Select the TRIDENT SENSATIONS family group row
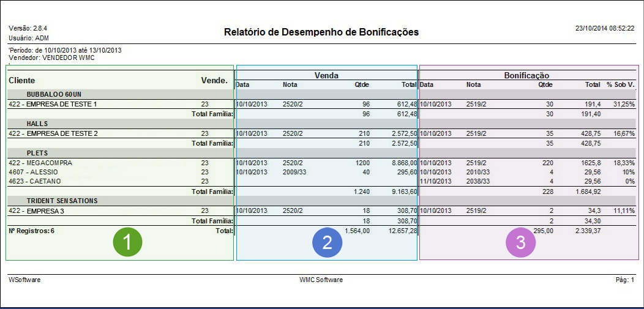644x309 pixels. tap(62, 201)
